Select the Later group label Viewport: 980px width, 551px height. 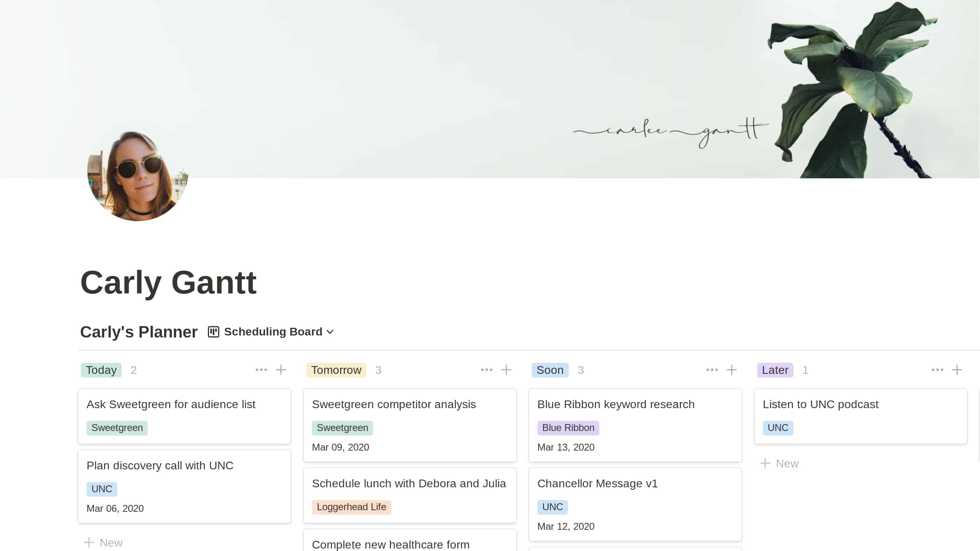(775, 370)
